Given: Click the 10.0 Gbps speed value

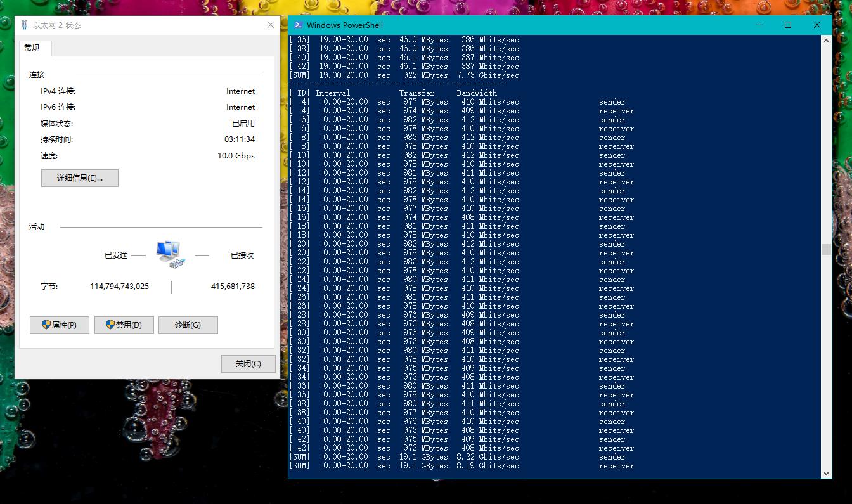Looking at the screenshot, I should click(x=236, y=156).
